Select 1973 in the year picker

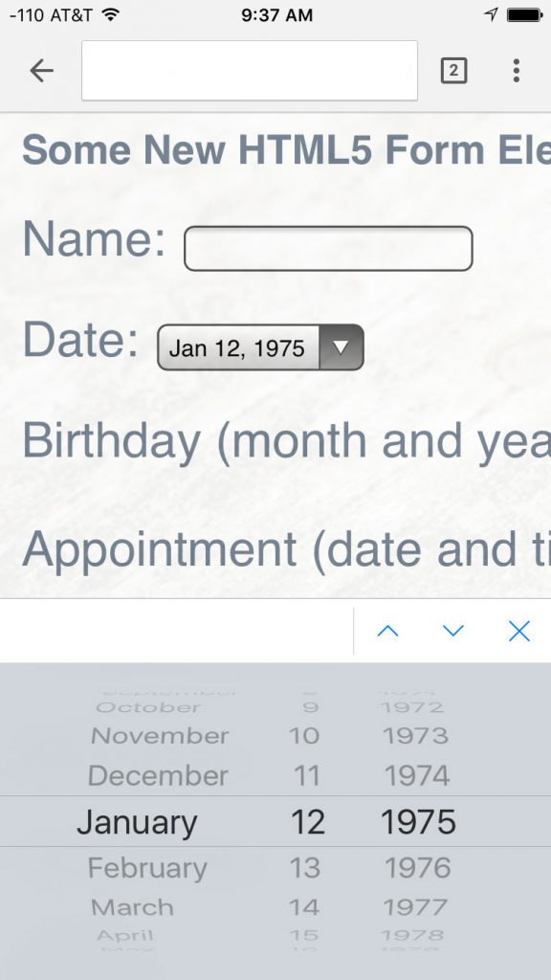pos(417,736)
